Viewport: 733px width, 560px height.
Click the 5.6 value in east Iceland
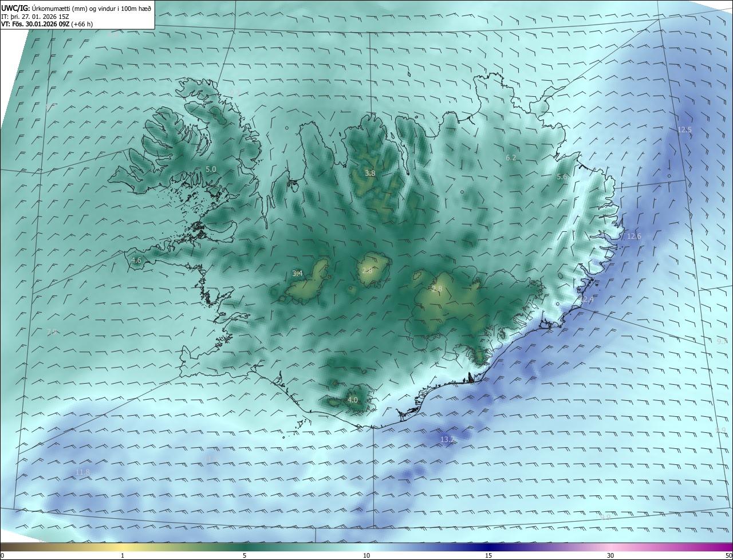pos(562,177)
